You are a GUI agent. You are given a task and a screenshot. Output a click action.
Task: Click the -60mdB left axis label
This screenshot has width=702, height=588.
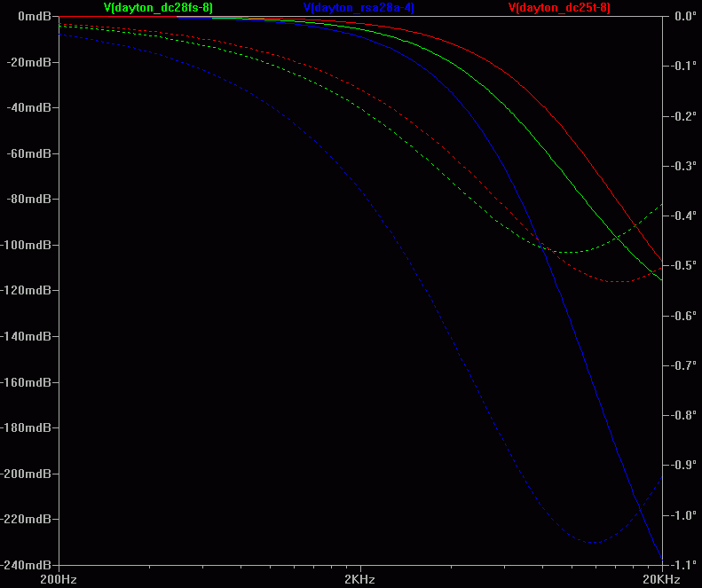29,153
